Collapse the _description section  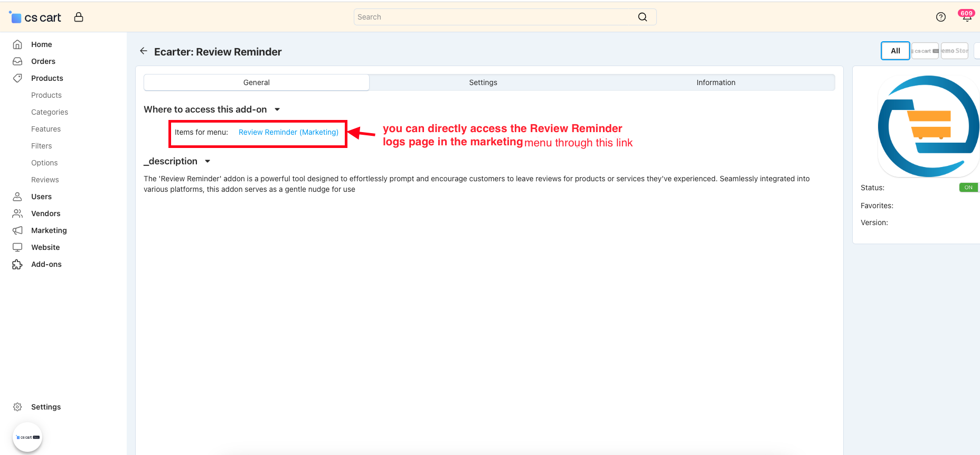pos(208,161)
